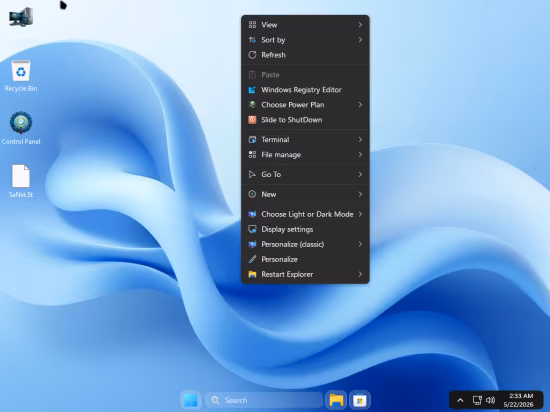
Task: Click the SaNet.St file name label
Action: click(x=21, y=195)
